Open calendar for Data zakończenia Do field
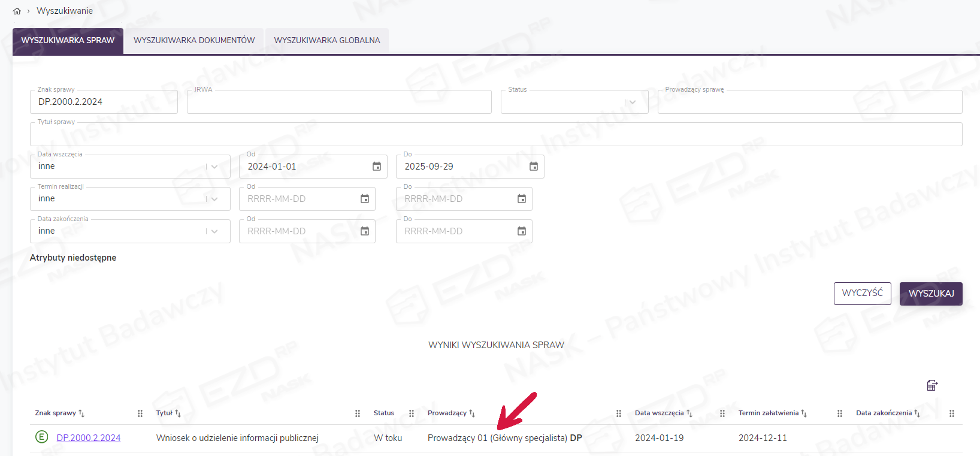 tap(522, 231)
